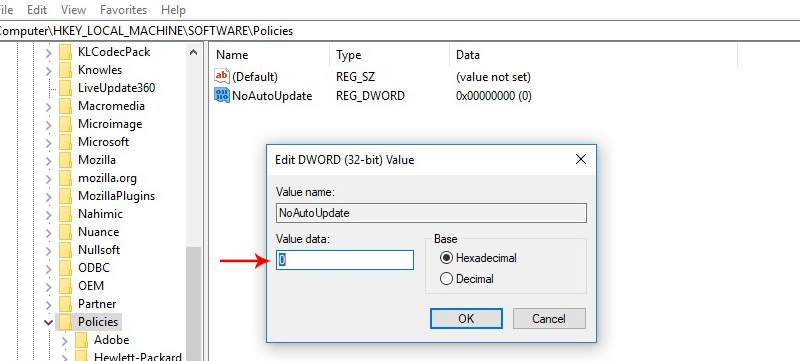800x361 pixels.
Task: Select the Nullsoft key label
Action: (x=99, y=250)
